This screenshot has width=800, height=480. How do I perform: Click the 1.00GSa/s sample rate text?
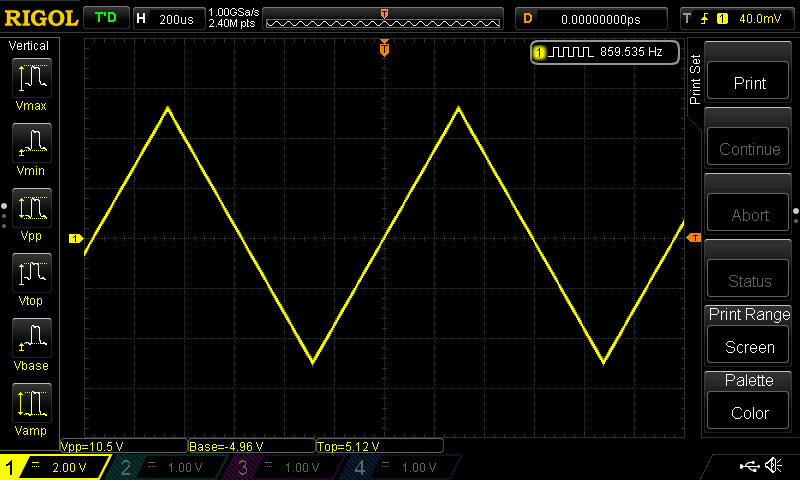(234, 12)
